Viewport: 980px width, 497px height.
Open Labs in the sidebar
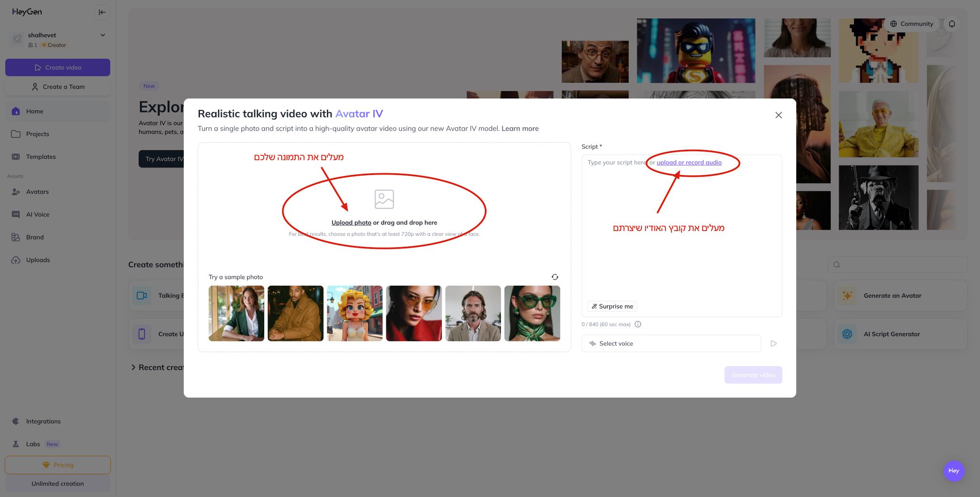pyautogui.click(x=57, y=444)
